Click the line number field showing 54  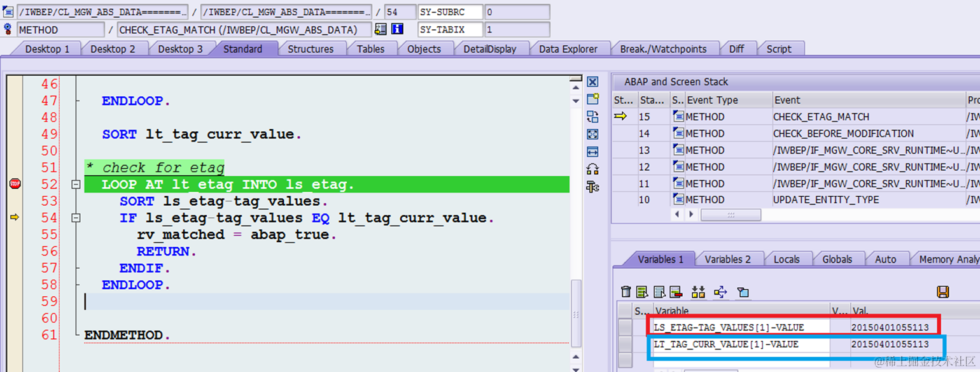click(400, 12)
